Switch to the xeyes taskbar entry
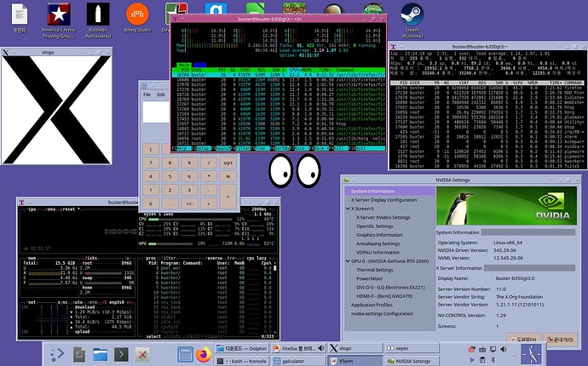Screen dimensions: 588x366 (x=412, y=348)
